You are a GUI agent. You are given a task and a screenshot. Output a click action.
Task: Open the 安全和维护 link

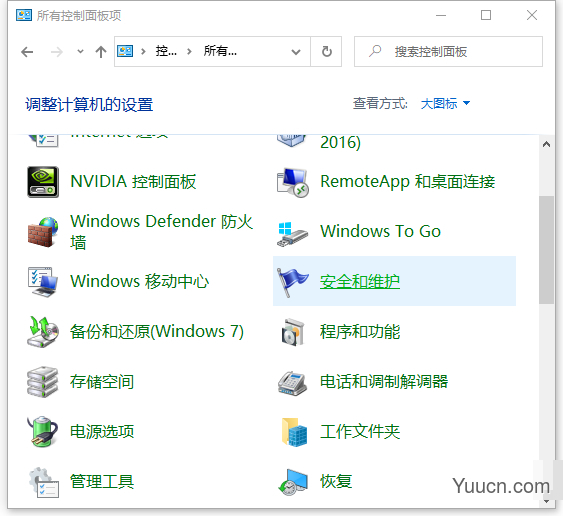pos(360,282)
